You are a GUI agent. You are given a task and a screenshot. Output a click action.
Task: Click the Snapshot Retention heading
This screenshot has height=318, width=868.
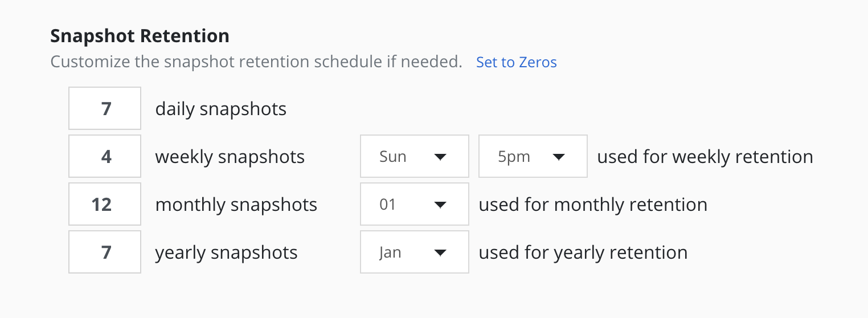click(x=140, y=36)
